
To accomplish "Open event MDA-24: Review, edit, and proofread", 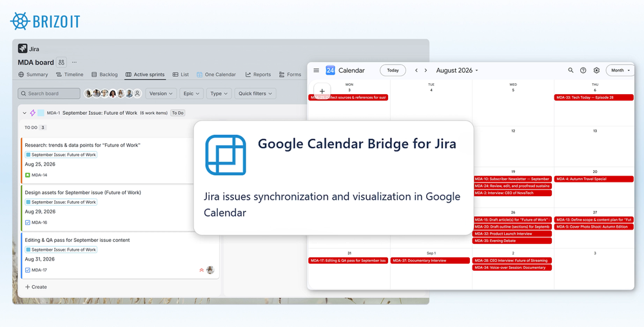I will click(512, 186).
